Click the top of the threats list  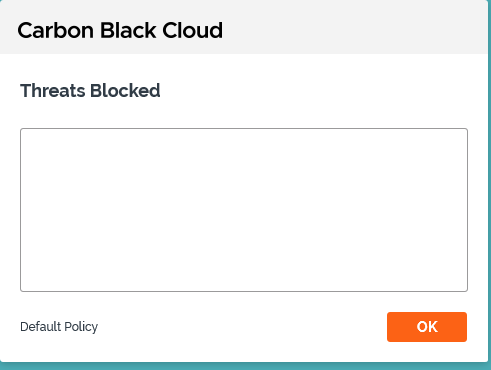point(244,140)
